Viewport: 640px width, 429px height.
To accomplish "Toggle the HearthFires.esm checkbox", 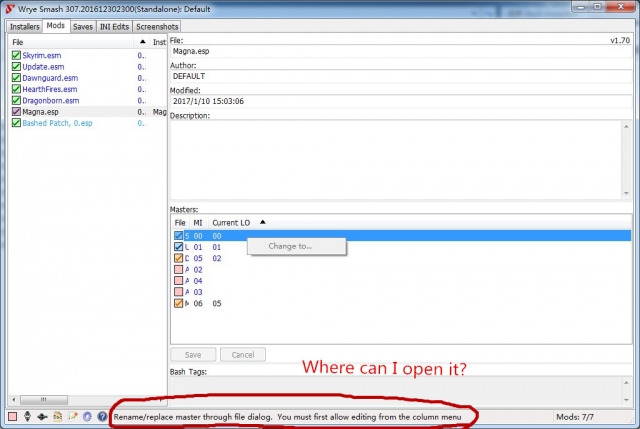I will click(x=16, y=89).
